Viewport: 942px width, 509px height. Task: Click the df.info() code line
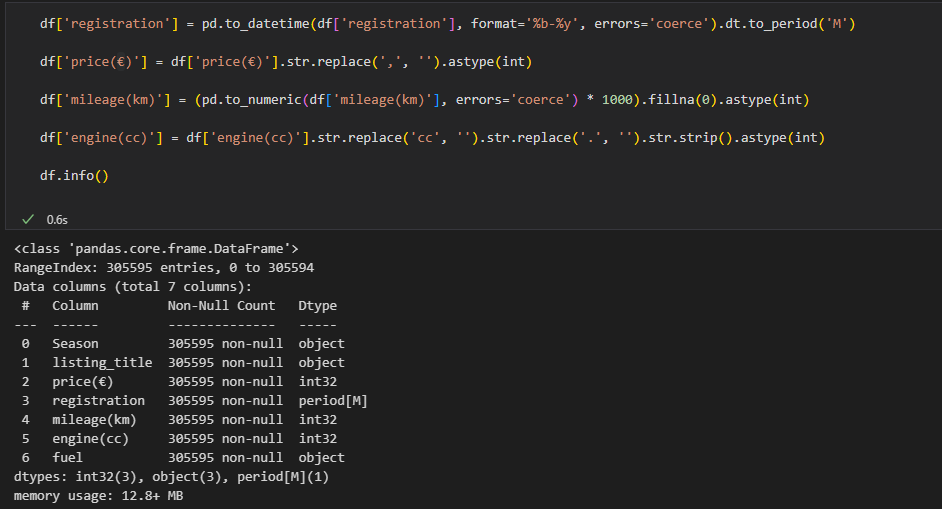74,175
